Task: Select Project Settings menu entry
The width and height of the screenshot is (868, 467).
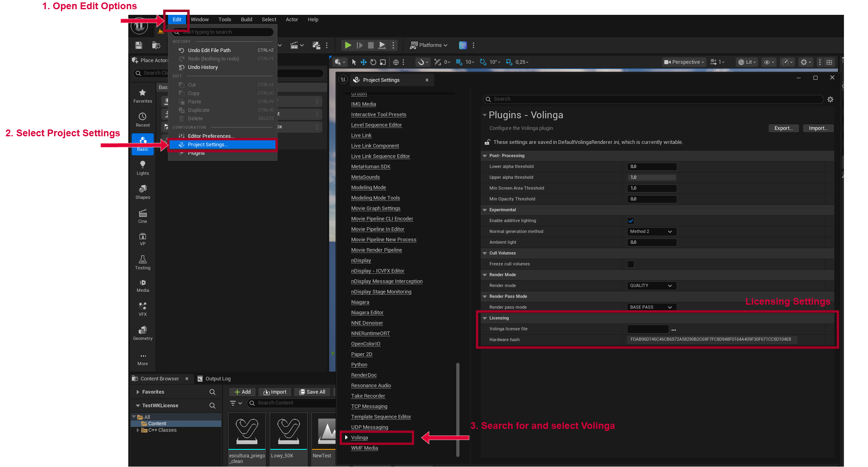Action: (x=208, y=145)
